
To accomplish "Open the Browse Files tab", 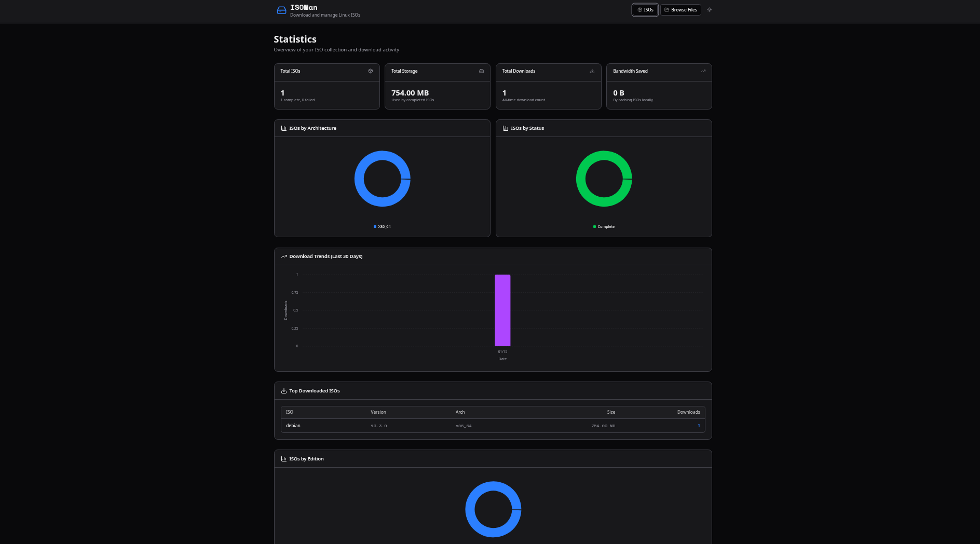I will tap(680, 10).
